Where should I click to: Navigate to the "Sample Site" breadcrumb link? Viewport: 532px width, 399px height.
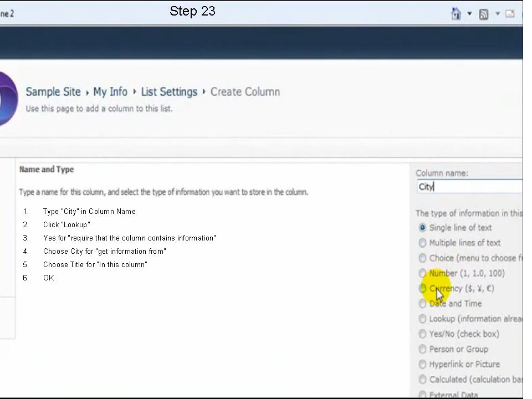click(53, 91)
